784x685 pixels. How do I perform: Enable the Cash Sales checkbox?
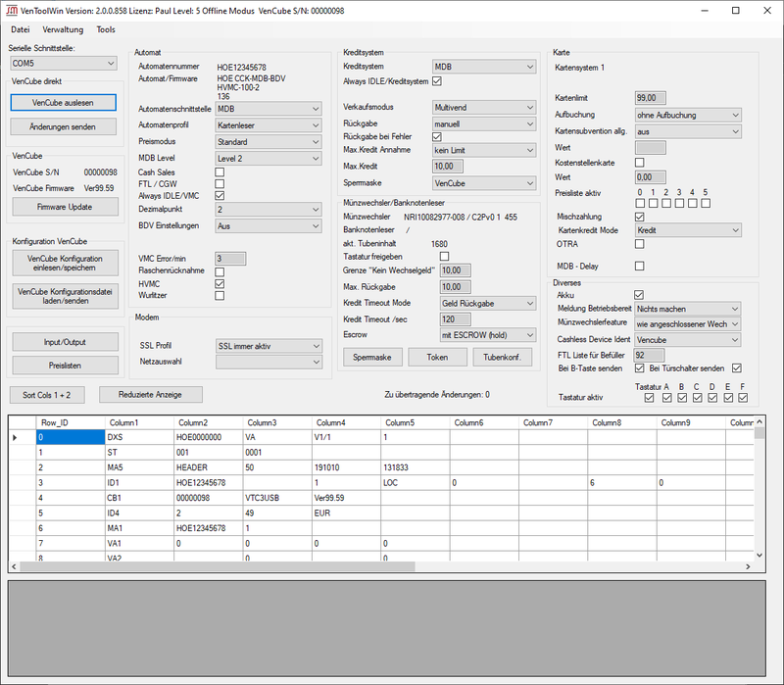point(220,171)
